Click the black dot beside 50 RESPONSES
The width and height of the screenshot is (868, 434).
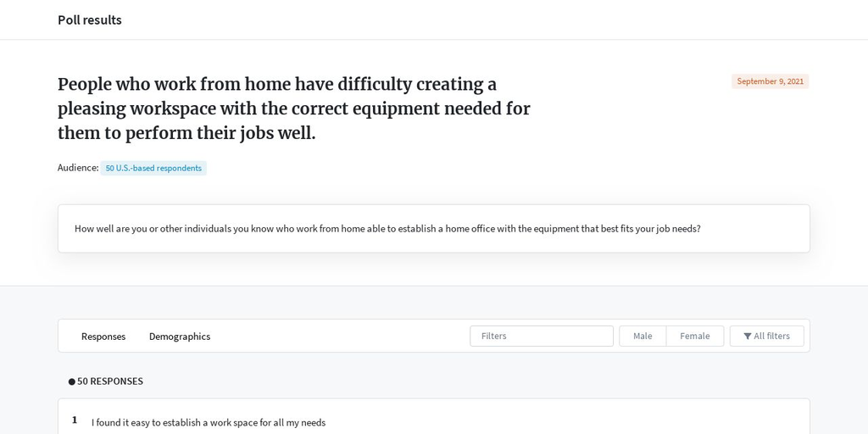pos(72,381)
